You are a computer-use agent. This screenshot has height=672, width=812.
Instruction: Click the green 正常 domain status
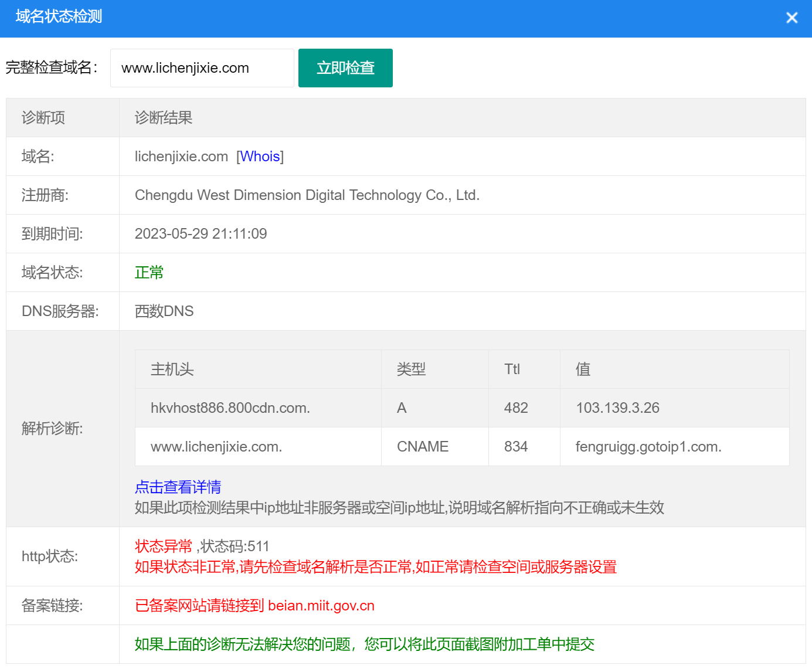[149, 273]
